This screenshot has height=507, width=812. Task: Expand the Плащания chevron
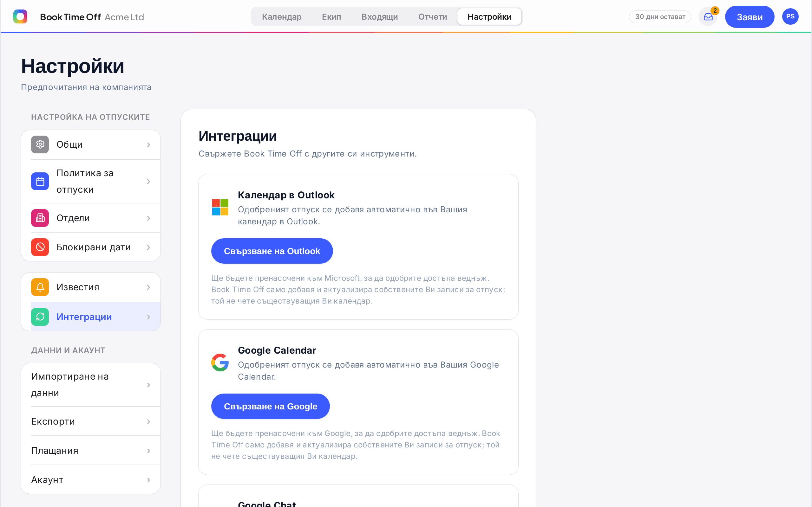point(148,451)
